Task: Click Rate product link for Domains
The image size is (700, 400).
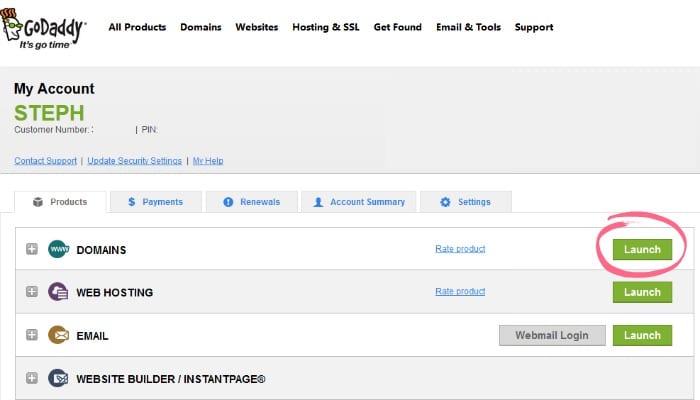Action: click(460, 249)
